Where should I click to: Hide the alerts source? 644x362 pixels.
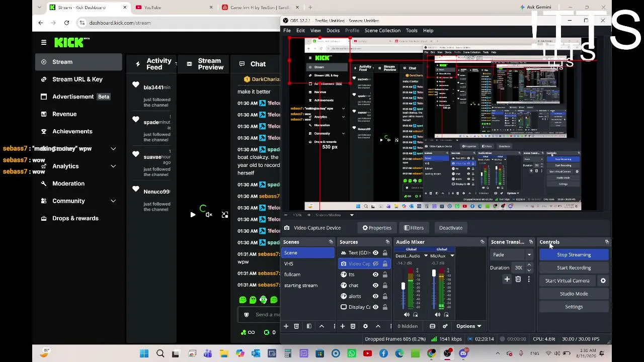pyautogui.click(x=375, y=296)
